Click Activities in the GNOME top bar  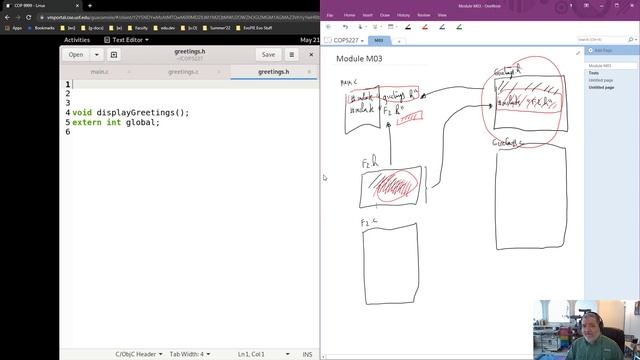coord(77,40)
